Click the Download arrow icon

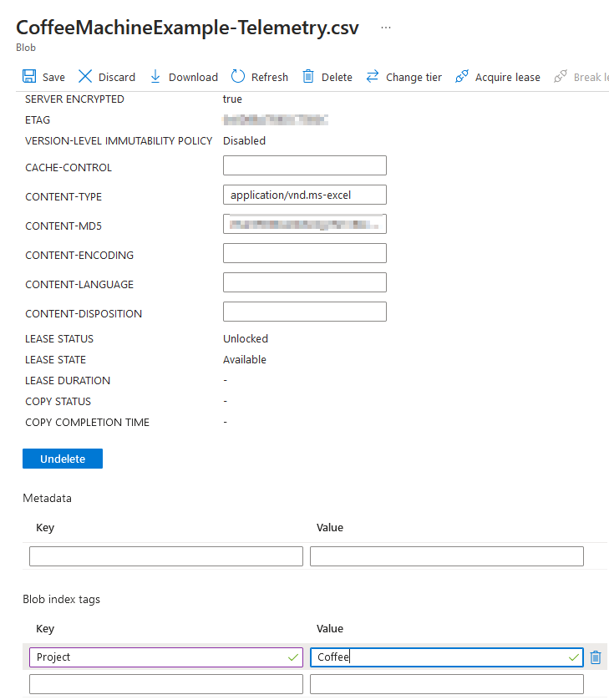155,77
